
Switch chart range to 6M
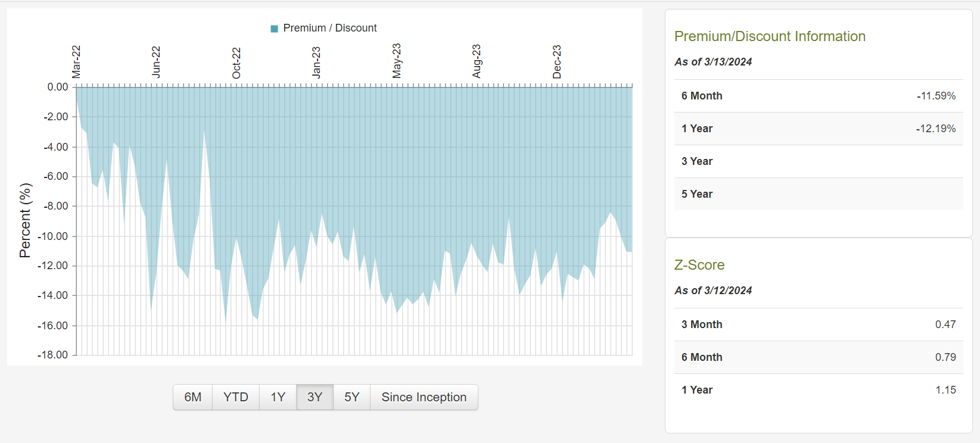(192, 397)
